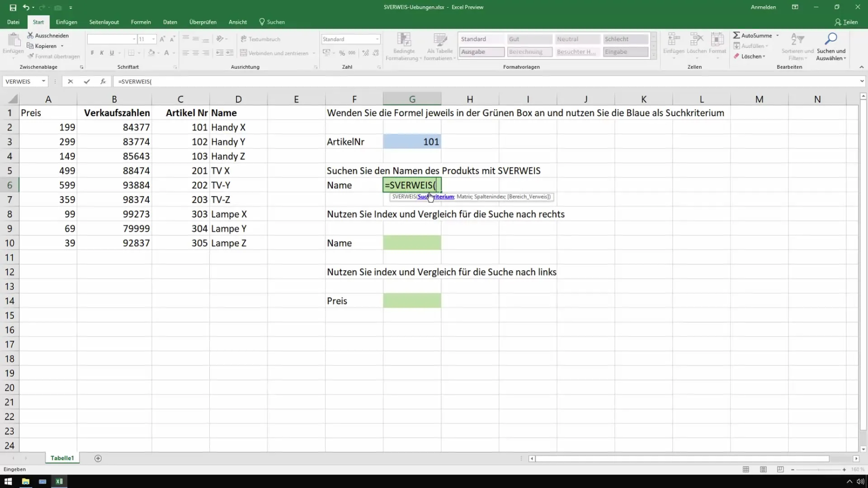Apply Gut cell style
The image size is (868, 488).
pyautogui.click(x=529, y=39)
